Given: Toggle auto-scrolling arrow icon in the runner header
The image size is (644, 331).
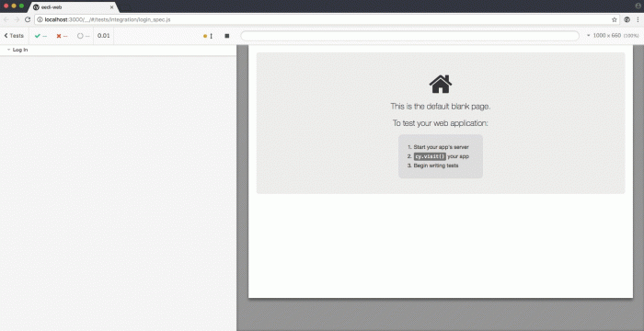Looking at the screenshot, I should (x=211, y=36).
